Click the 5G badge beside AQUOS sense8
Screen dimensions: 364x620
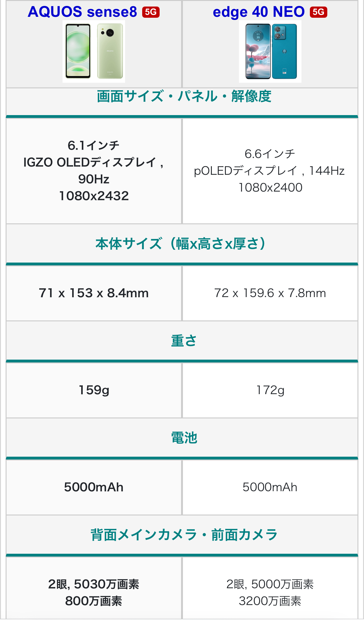pos(151,12)
